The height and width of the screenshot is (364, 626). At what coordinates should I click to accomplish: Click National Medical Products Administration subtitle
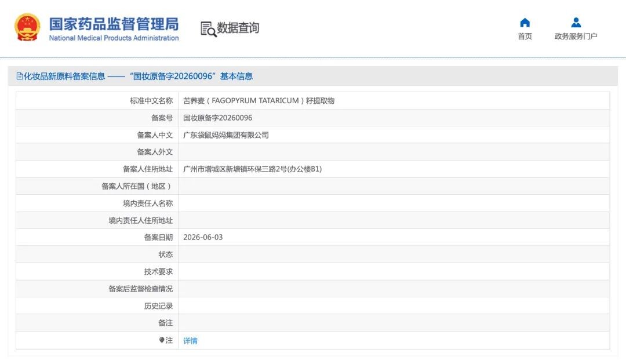[x=114, y=38]
